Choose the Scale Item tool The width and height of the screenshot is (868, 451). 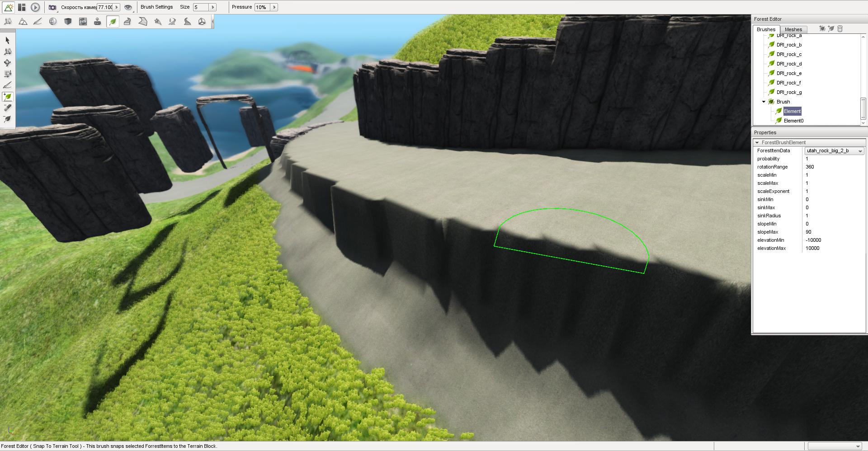click(x=7, y=74)
